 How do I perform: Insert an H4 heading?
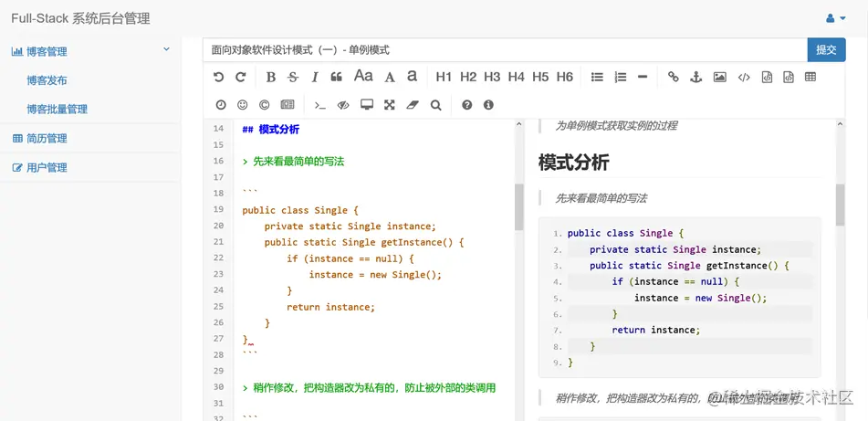516,77
